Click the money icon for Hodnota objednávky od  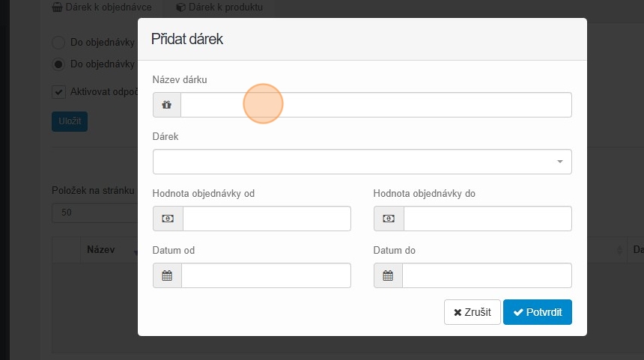[168, 219]
